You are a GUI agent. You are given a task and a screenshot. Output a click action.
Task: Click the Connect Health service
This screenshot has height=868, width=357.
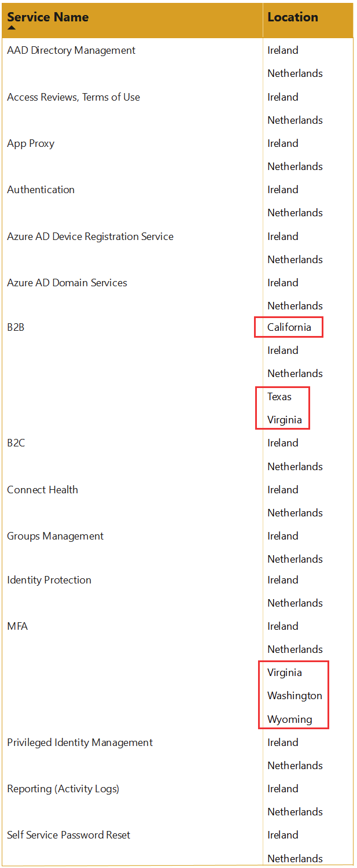42,490
